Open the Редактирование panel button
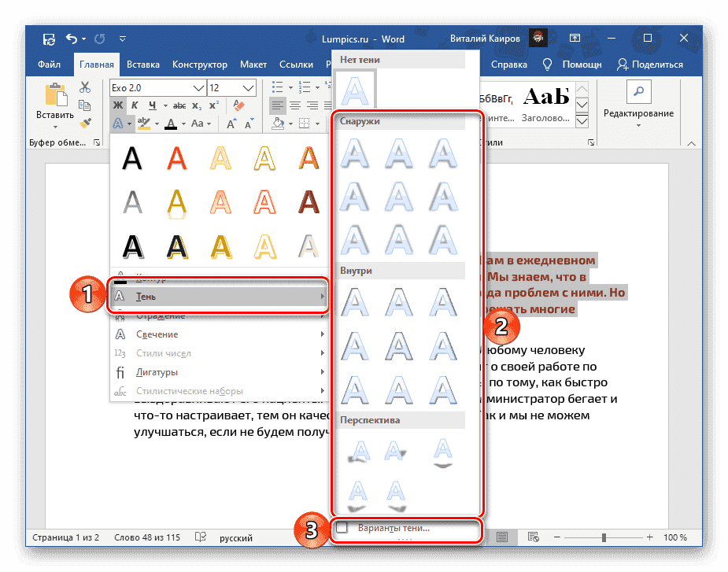 pyautogui.click(x=637, y=98)
